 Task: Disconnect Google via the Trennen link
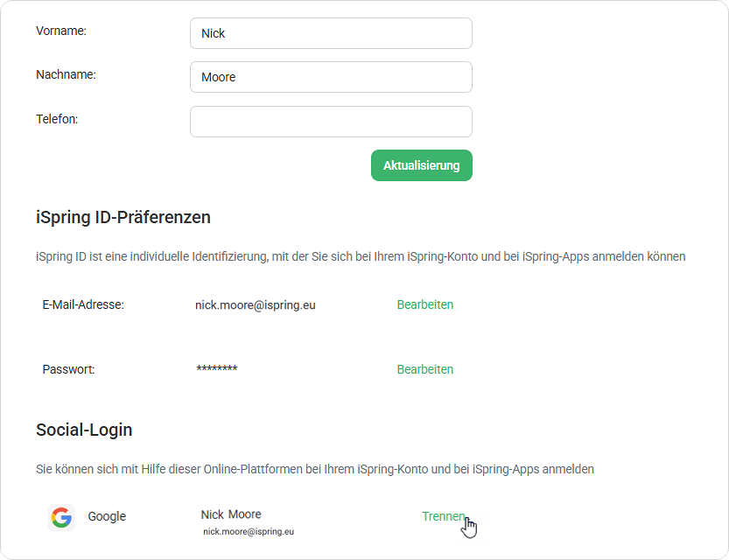[443, 516]
